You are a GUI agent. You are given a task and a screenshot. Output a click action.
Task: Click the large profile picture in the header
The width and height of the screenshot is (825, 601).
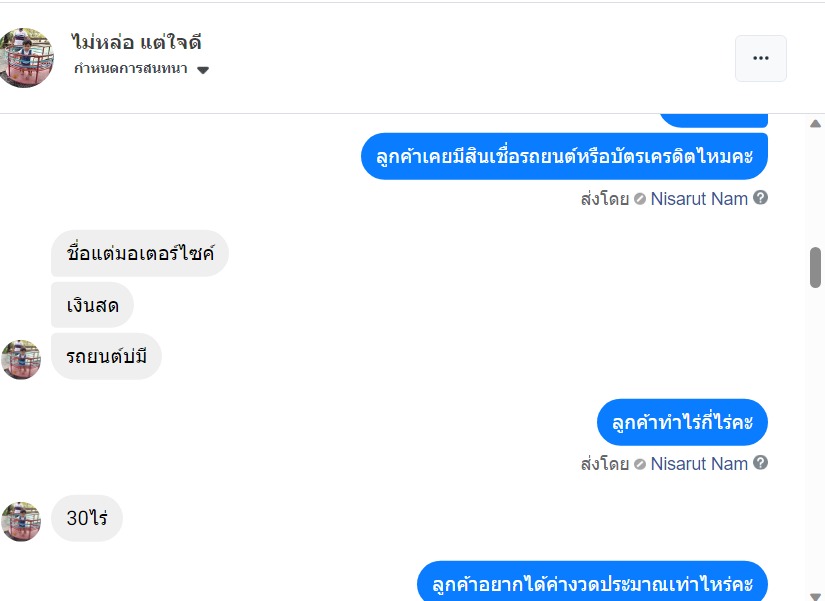pos(23,58)
